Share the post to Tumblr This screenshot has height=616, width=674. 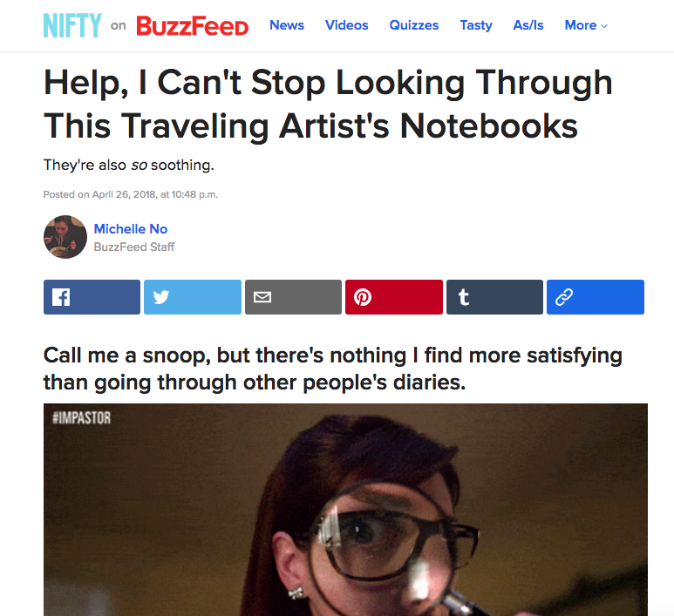[x=494, y=297]
